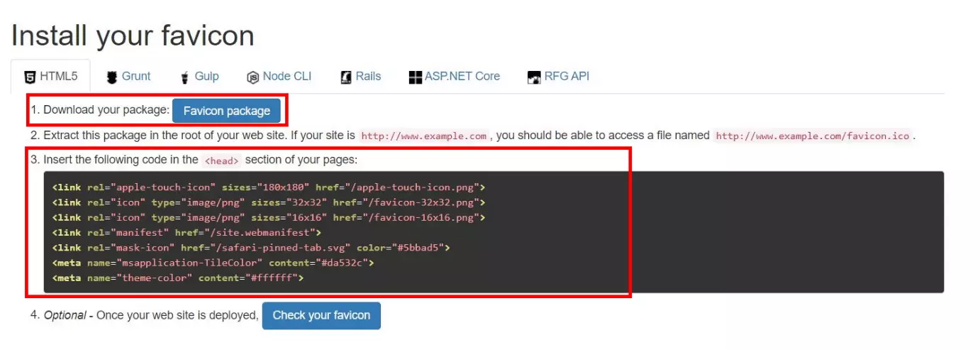The width and height of the screenshot is (980, 350).
Task: Click the RFG API tab icon
Action: (534, 77)
